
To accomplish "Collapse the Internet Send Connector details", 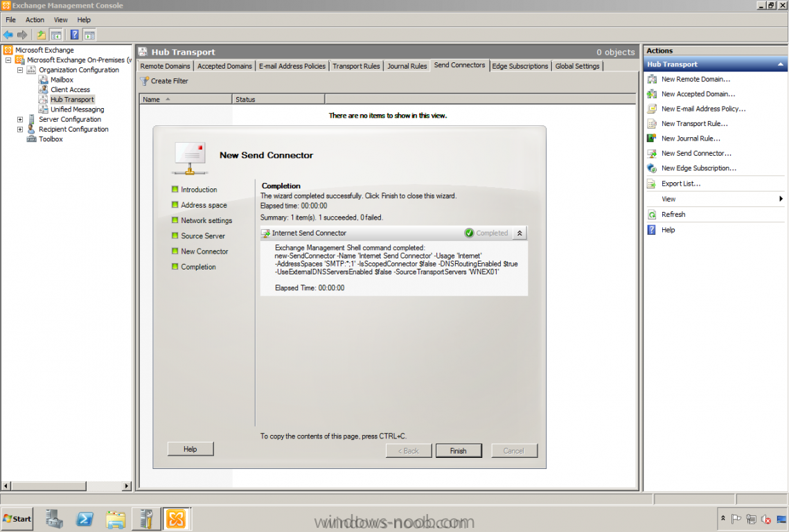I will pos(520,233).
